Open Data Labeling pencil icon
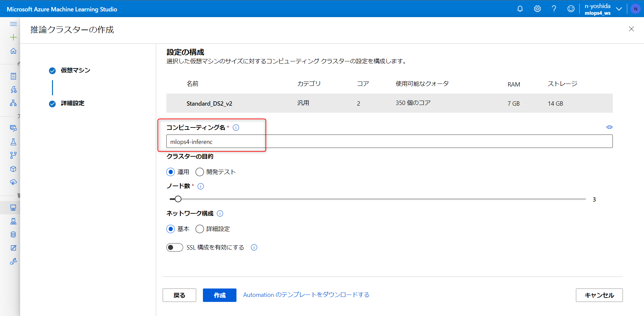This screenshot has height=316, width=644. coord(13,248)
